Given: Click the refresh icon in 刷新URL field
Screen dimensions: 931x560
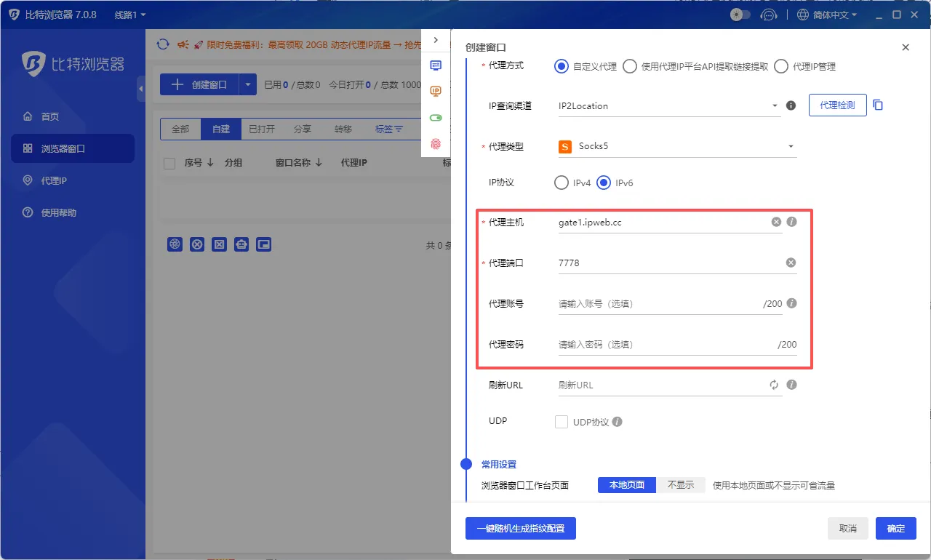Looking at the screenshot, I should pyautogui.click(x=774, y=385).
